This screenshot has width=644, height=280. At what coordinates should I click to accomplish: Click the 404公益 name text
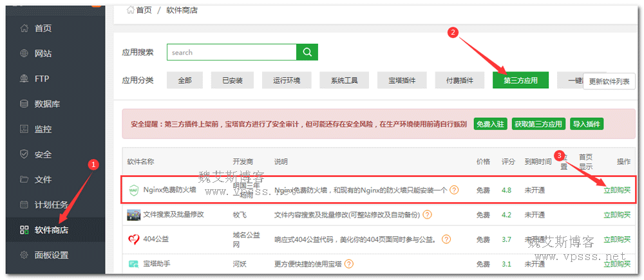[156, 239]
